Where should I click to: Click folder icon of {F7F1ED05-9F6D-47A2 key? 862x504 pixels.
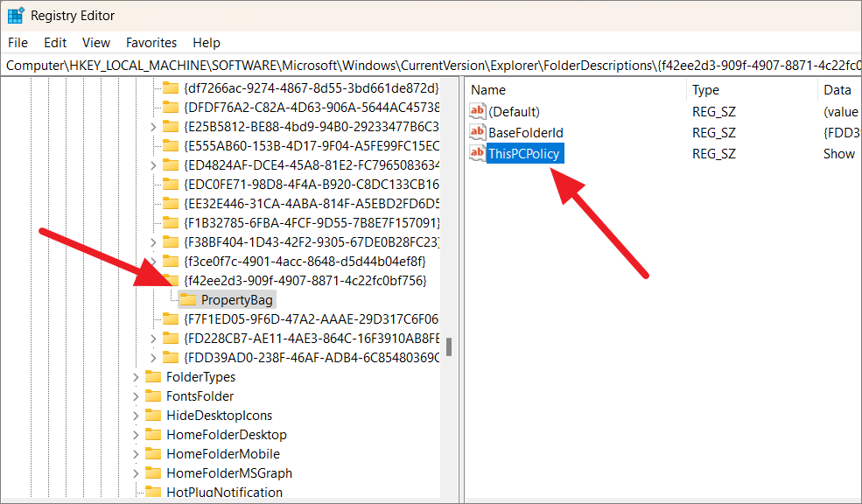click(171, 318)
